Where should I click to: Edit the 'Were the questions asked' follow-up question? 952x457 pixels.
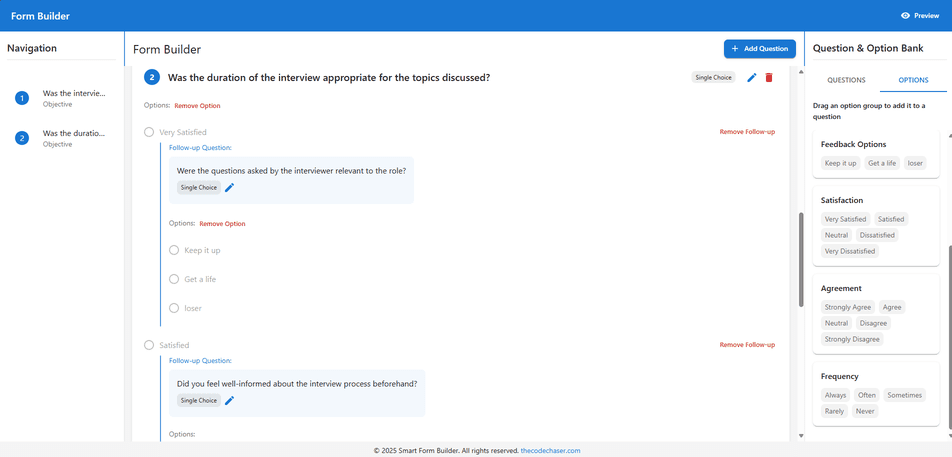tap(229, 188)
